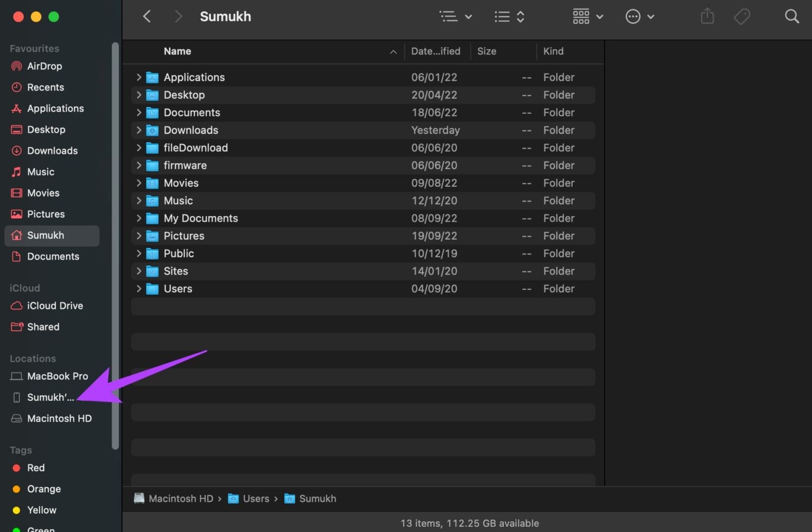The image size is (812, 532).
Task: Open the list view options dropdown
Action: click(456, 16)
